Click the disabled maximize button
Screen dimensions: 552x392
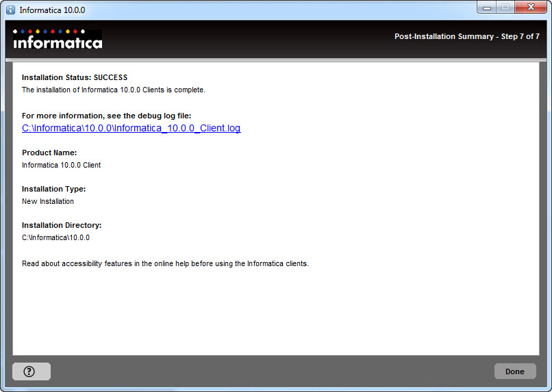[505, 8]
